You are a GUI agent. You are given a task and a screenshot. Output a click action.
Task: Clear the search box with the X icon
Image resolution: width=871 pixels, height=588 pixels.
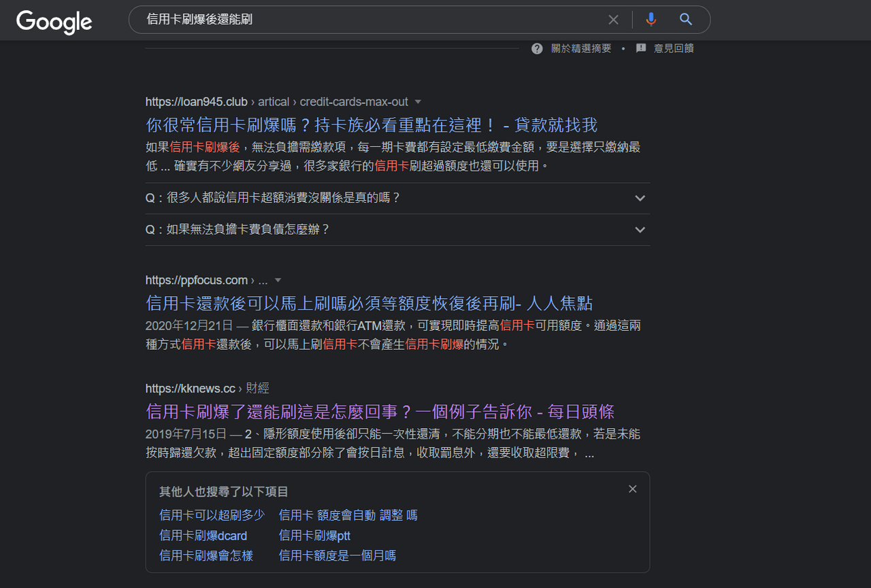613,20
